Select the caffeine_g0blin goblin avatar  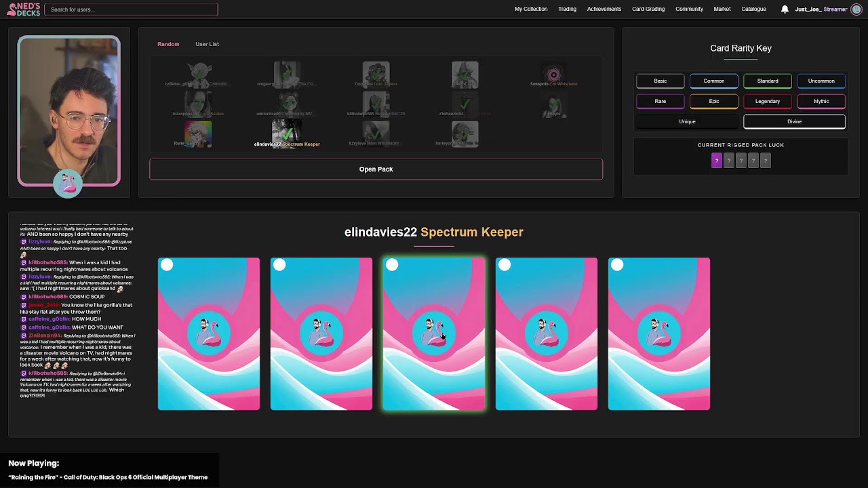pos(198,75)
